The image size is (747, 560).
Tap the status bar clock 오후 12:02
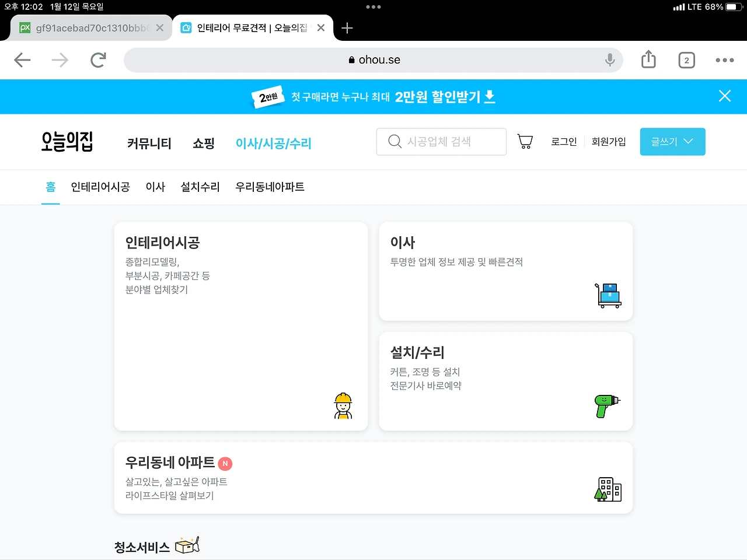tap(24, 7)
